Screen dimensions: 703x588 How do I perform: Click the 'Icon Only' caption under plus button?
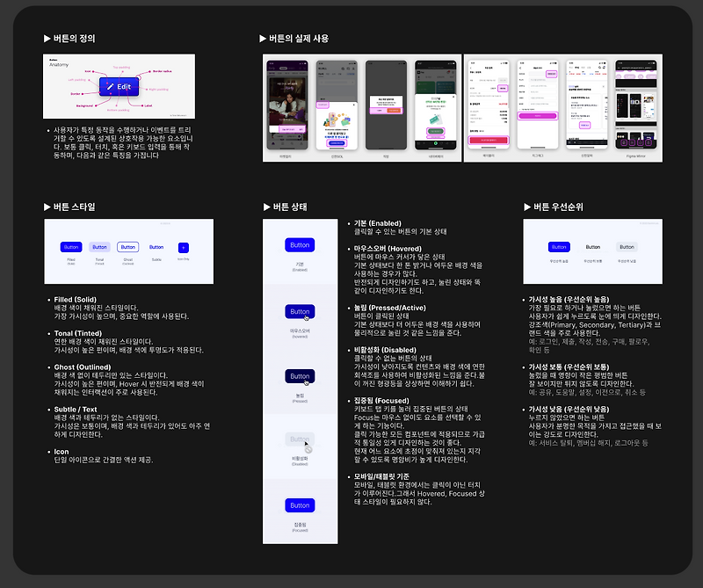(184, 258)
